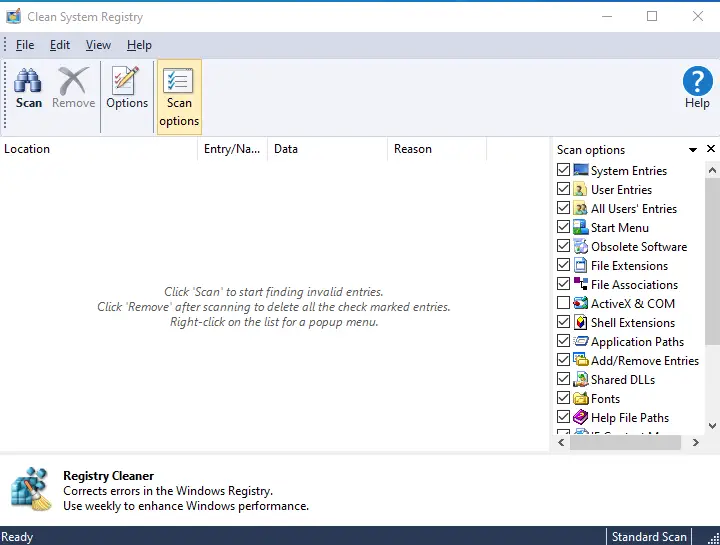The image size is (720, 545).
Task: Click the Fonts folder icon
Action: [x=580, y=398]
